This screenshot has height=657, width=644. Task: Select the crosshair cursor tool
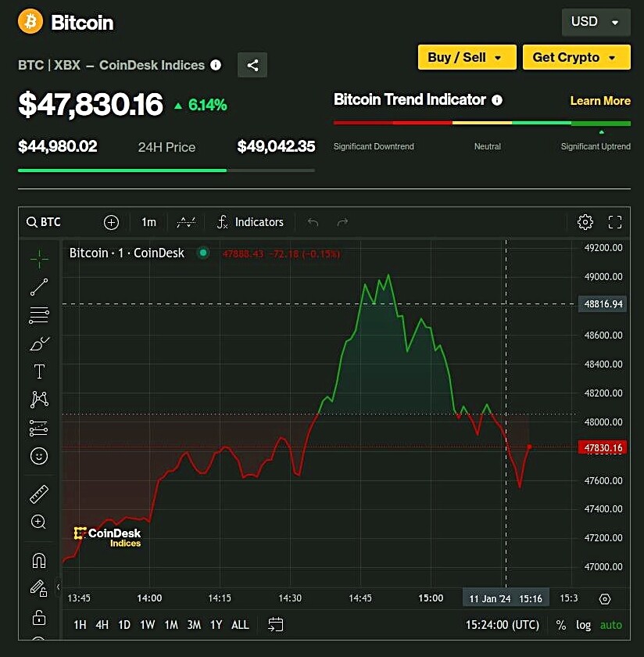coord(39,259)
